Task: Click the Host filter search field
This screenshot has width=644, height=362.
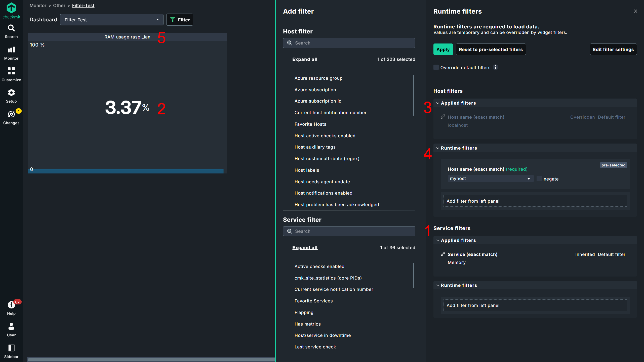Action: tap(349, 43)
